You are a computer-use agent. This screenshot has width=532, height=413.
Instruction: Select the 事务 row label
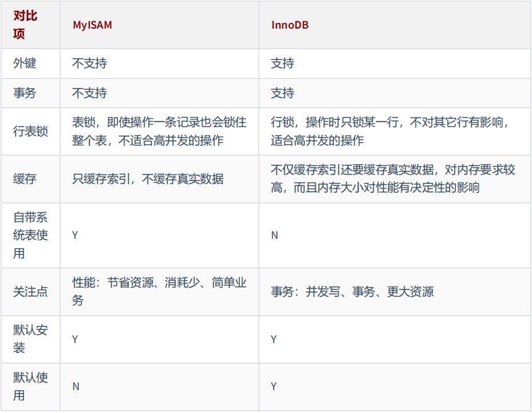pos(25,93)
